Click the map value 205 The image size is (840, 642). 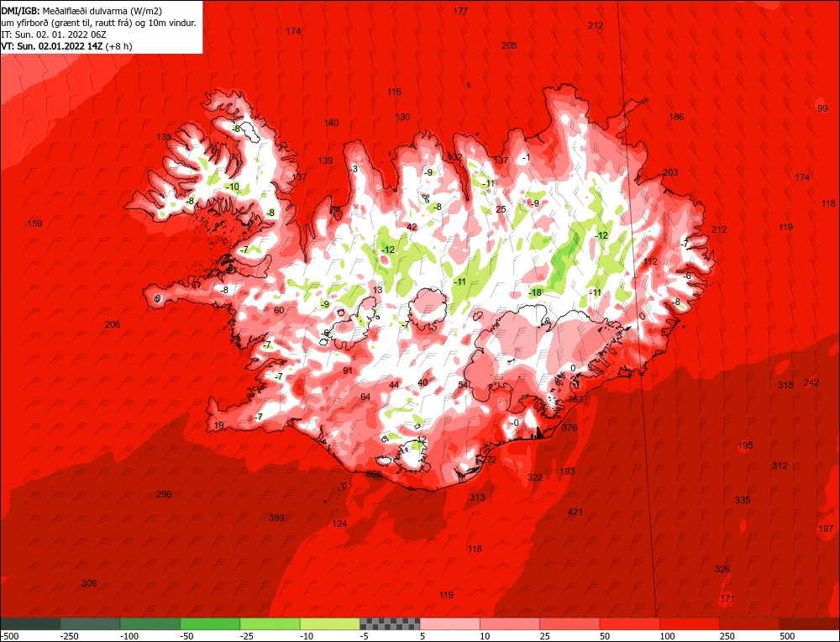click(x=509, y=45)
